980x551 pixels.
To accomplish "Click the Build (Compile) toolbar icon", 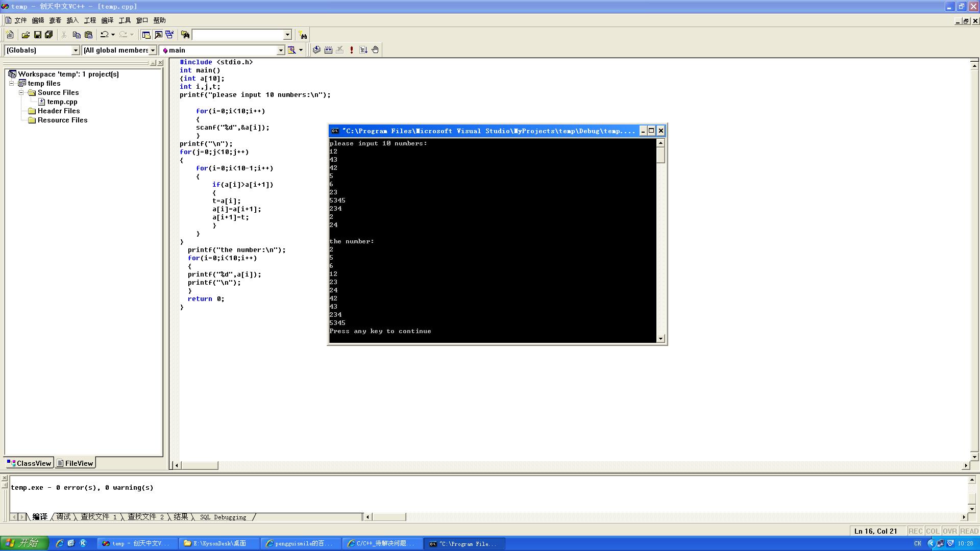I will (x=316, y=50).
